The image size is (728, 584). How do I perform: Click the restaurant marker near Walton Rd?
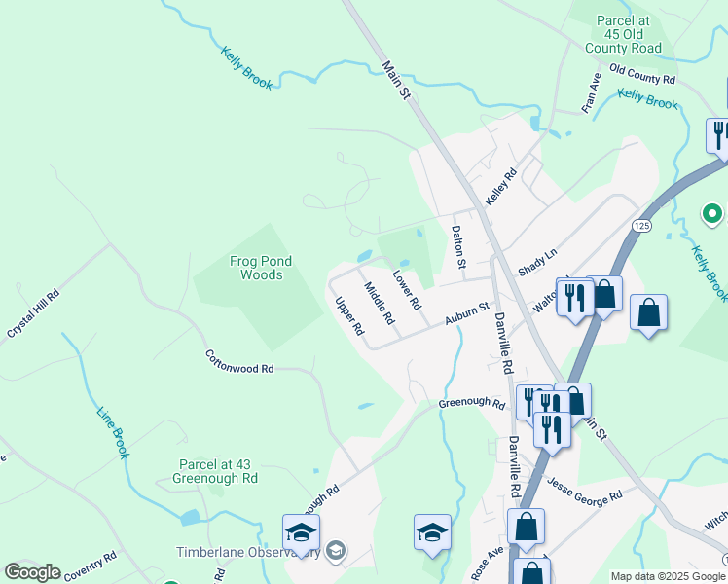(x=575, y=300)
